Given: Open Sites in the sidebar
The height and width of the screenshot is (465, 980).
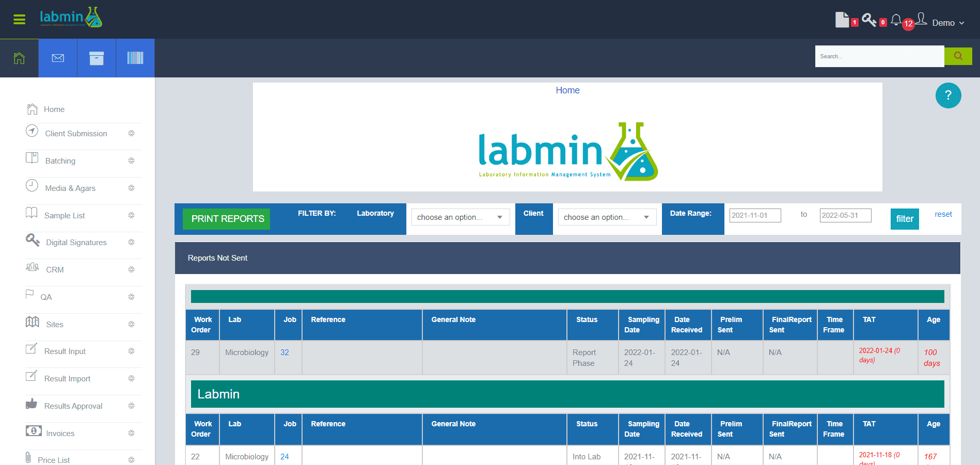Looking at the screenshot, I should (x=54, y=325).
